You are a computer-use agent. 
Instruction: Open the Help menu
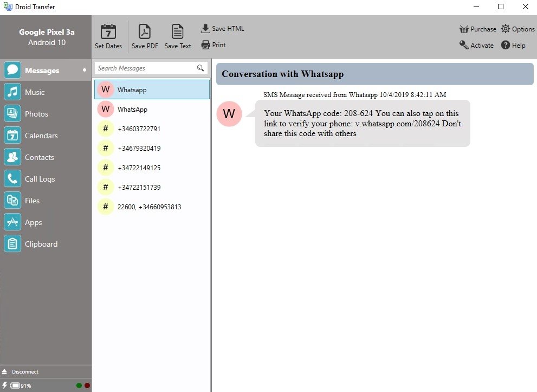[513, 45]
